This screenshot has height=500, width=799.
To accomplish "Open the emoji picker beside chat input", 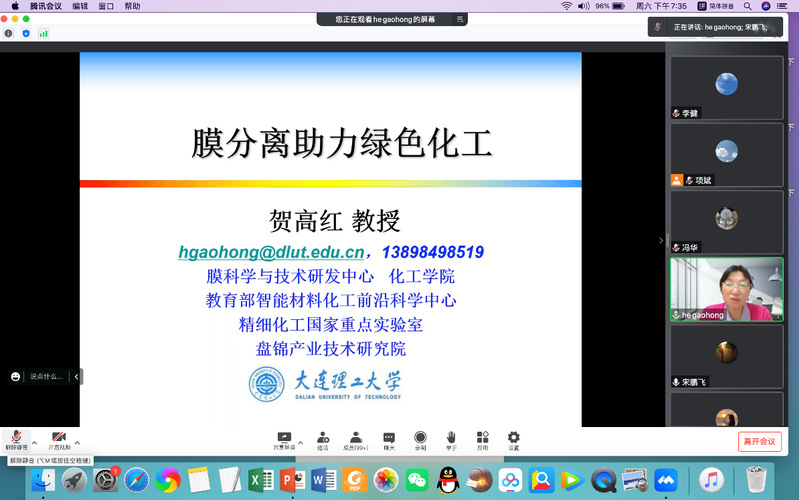I will [16, 376].
